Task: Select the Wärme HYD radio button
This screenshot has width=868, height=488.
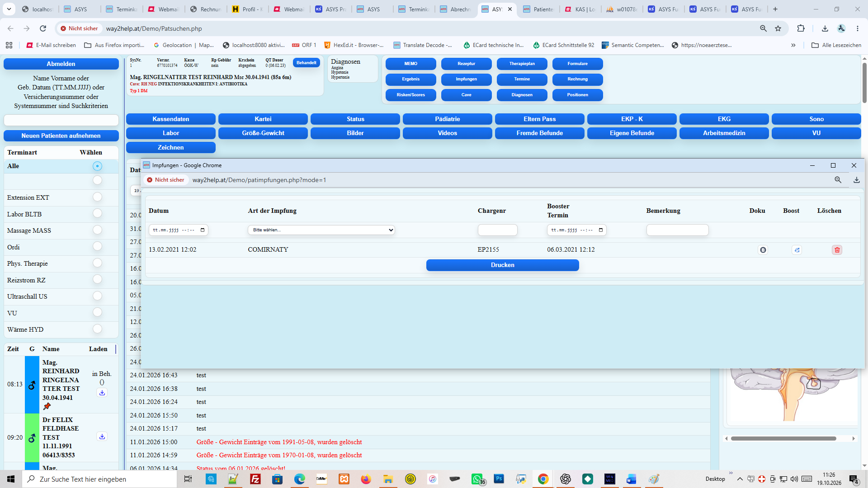Action: tap(97, 329)
